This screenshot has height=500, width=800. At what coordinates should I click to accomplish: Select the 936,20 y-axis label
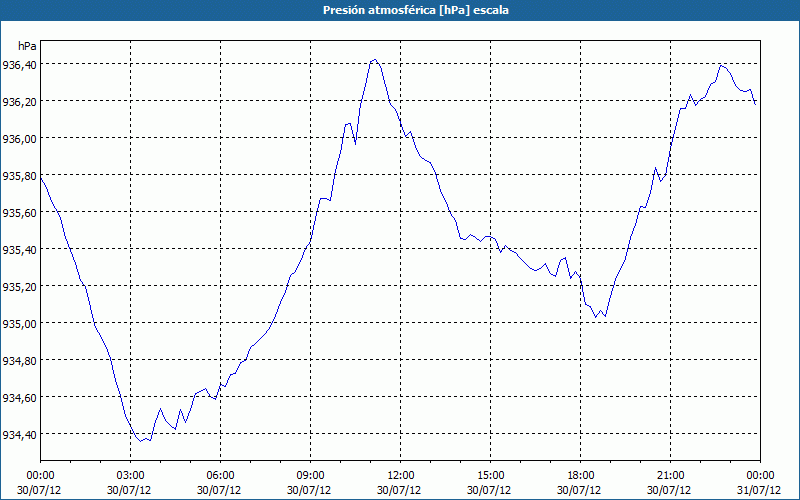(19, 102)
